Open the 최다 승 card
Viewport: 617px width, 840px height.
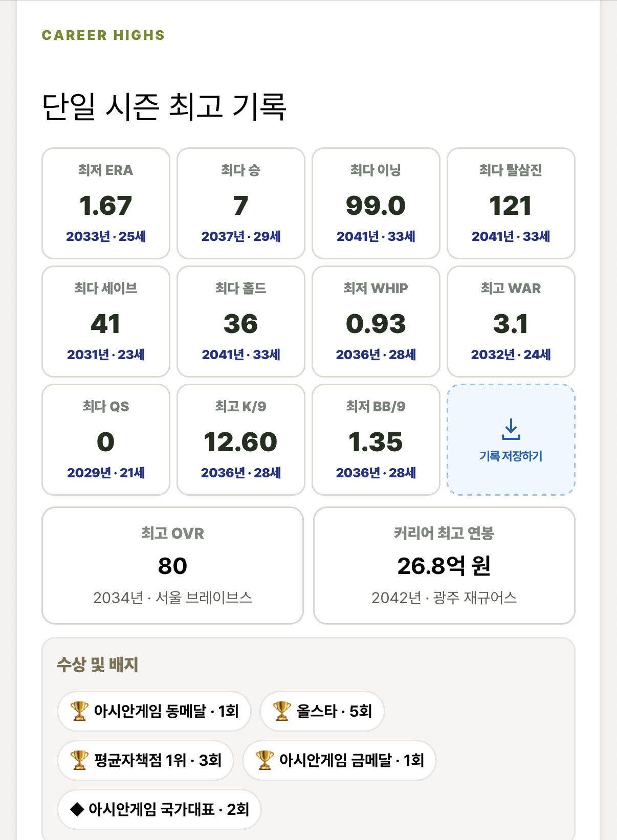[241, 204]
